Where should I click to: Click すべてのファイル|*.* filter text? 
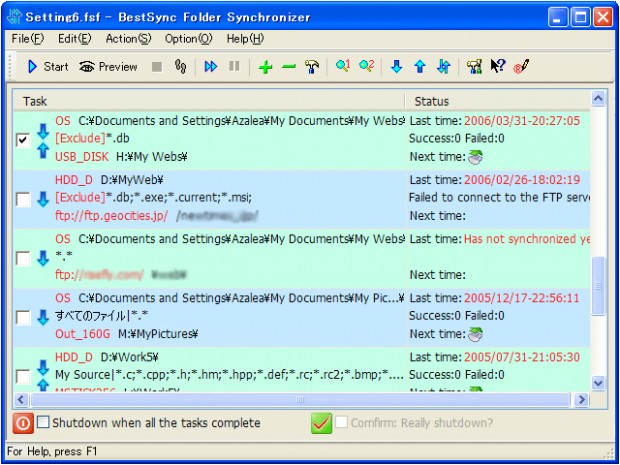pyautogui.click(x=102, y=316)
